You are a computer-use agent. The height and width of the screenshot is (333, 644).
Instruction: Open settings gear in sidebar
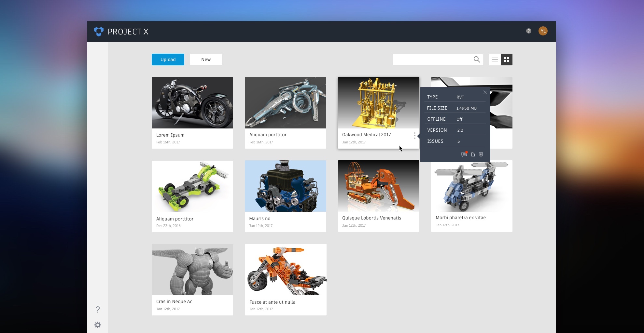tap(98, 325)
